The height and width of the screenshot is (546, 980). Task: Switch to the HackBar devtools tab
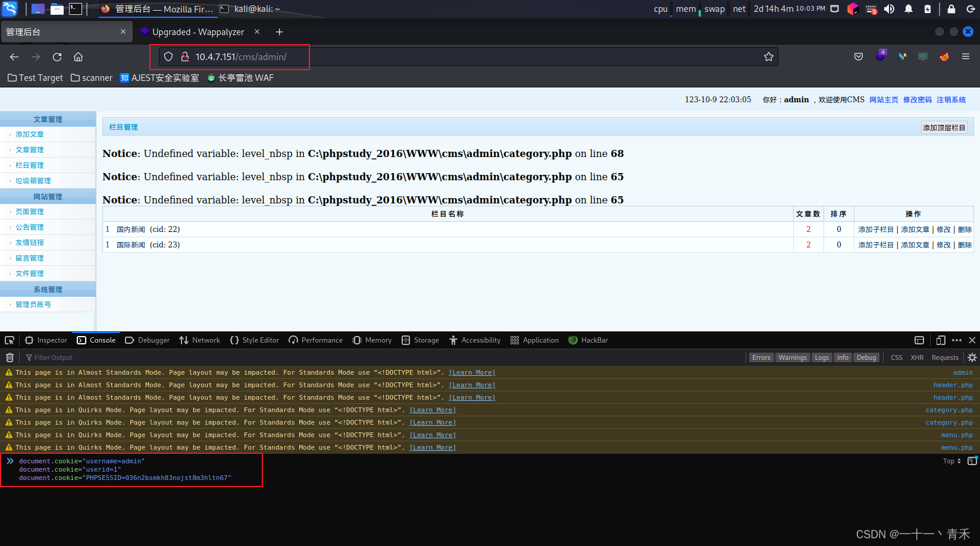[x=588, y=340]
